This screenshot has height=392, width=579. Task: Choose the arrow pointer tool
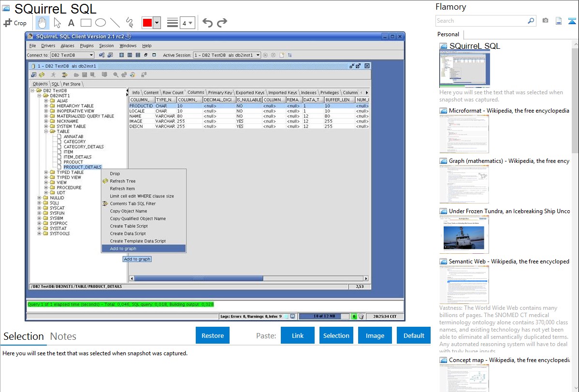pyautogui.click(x=57, y=23)
